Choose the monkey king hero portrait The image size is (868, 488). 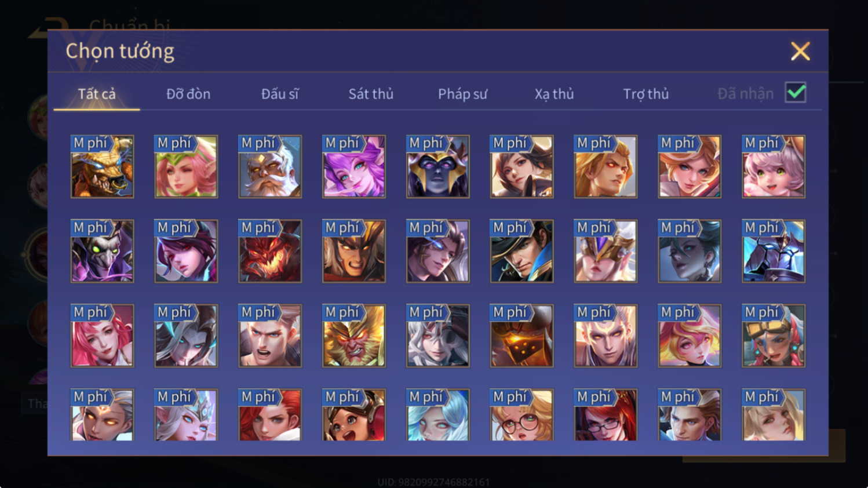[354, 336]
